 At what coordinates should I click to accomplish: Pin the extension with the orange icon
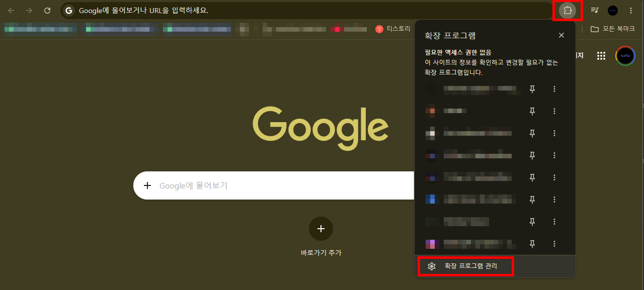[532, 111]
